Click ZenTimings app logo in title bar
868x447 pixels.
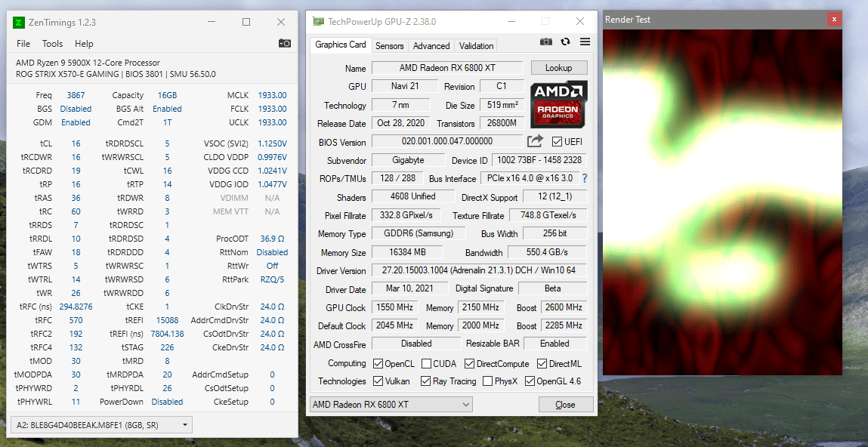[x=20, y=23]
